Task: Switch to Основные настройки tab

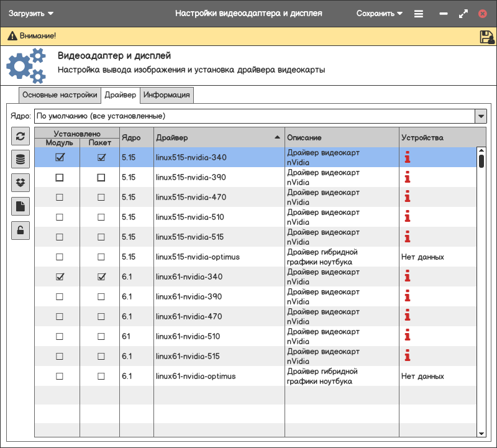Action: pos(60,95)
